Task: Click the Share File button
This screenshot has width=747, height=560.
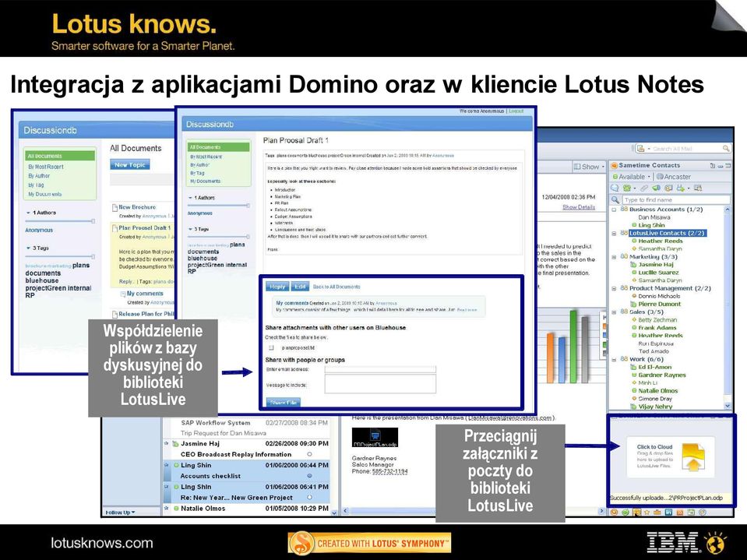Action: click(x=284, y=403)
